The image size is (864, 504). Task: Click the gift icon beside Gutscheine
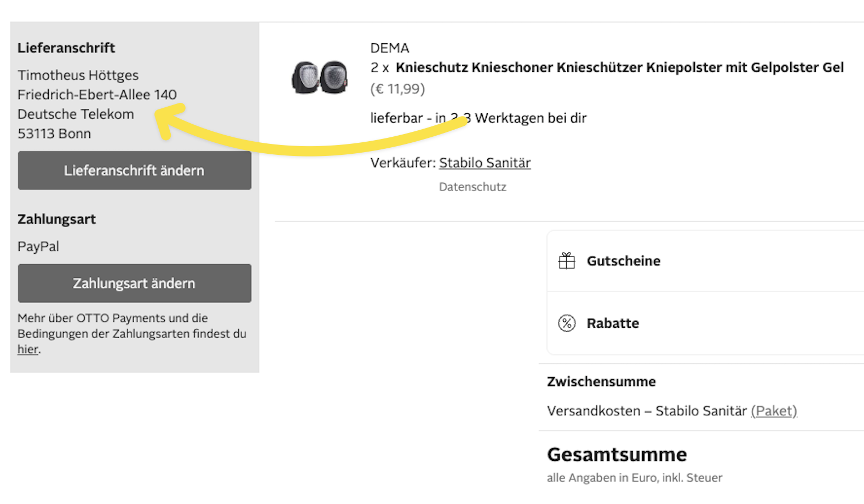click(566, 261)
